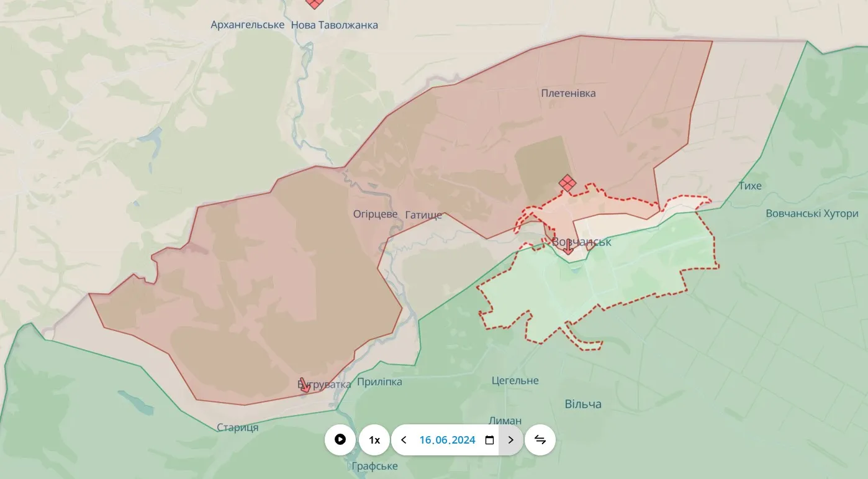
Task: Advance to the next date with right chevron
Action: tap(510, 439)
